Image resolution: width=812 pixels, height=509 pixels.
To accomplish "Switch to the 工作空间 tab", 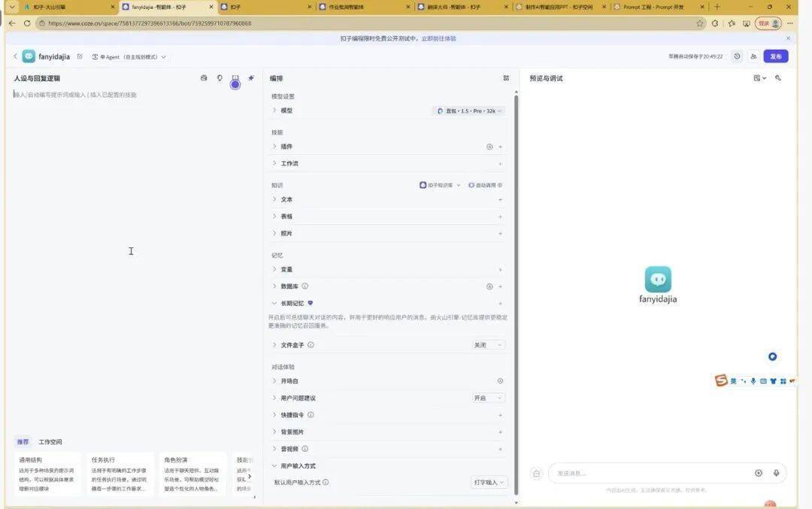I will tap(50, 442).
